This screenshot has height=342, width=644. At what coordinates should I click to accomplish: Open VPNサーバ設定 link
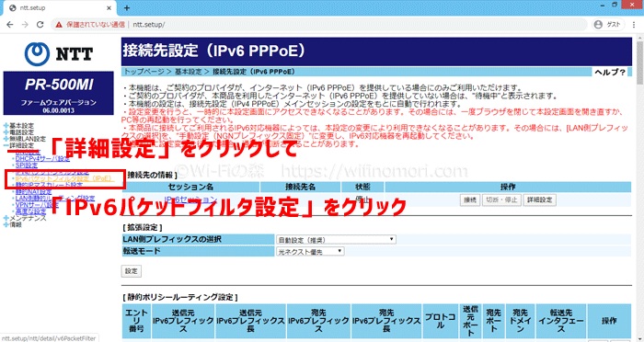pyautogui.click(x=38, y=205)
